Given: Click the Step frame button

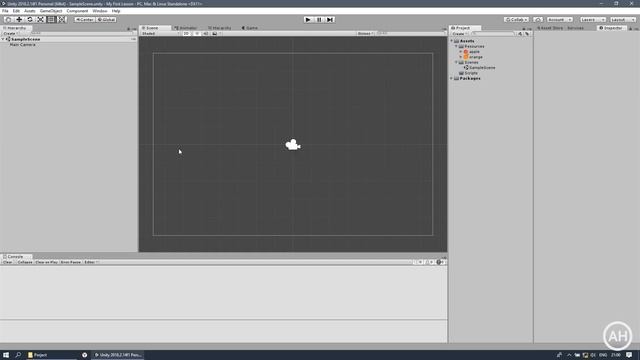Looking at the screenshot, I should [330, 20].
